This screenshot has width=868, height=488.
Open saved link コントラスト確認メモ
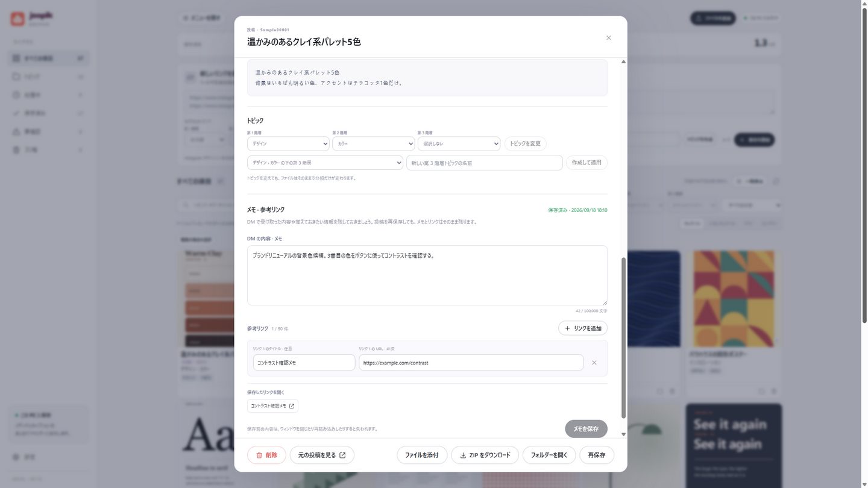tap(272, 406)
